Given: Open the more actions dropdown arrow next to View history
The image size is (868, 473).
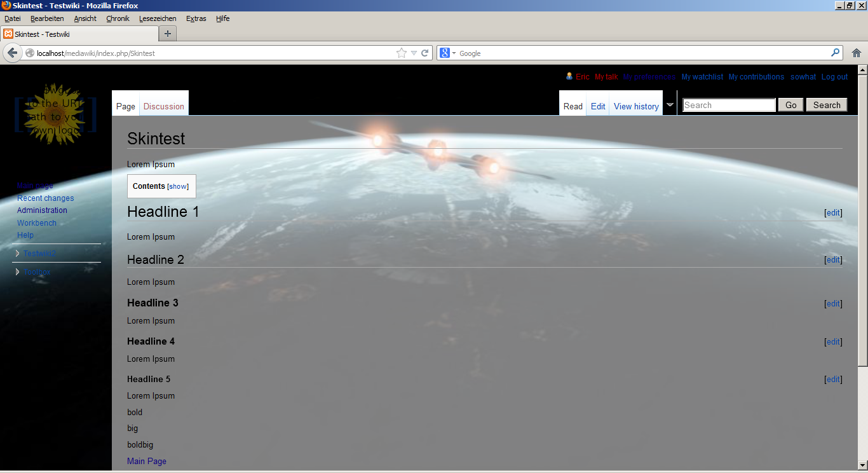Looking at the screenshot, I should 670,105.
